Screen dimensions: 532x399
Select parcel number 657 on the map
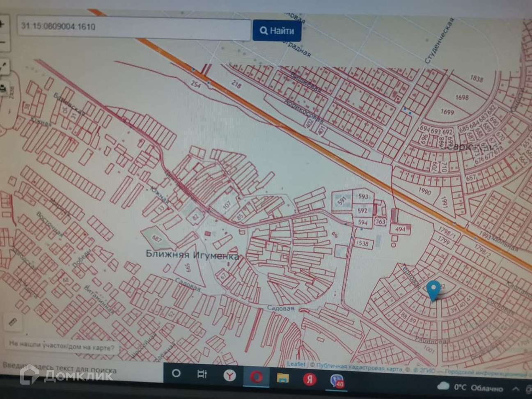point(471,177)
